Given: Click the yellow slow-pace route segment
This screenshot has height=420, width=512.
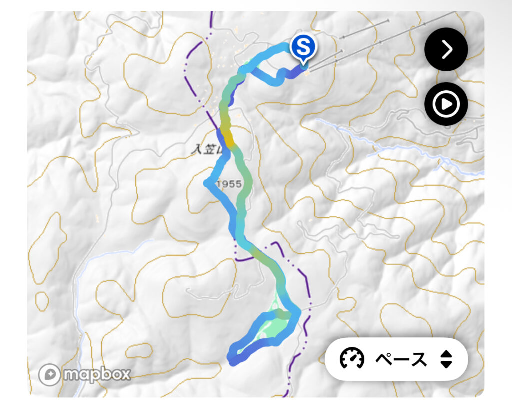Looking at the screenshot, I should click(x=228, y=135).
